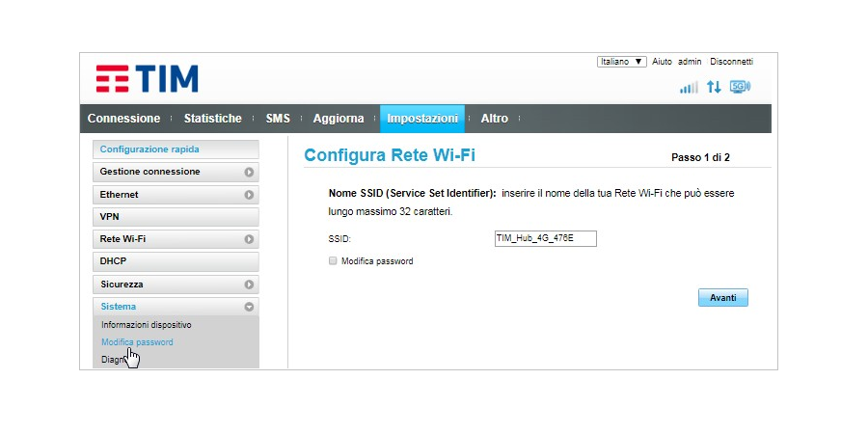This screenshot has width=868, height=434.
Task: Expand the Sicurezza section arrow
Action: click(x=249, y=285)
